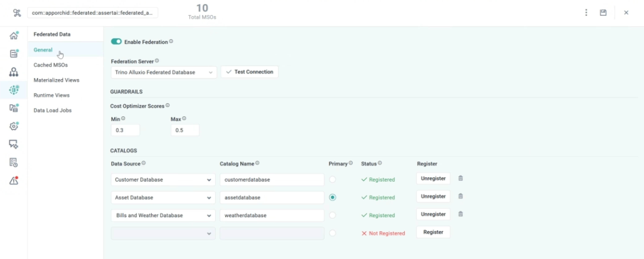
Task: Open the three-dot more options menu
Action: point(586,13)
